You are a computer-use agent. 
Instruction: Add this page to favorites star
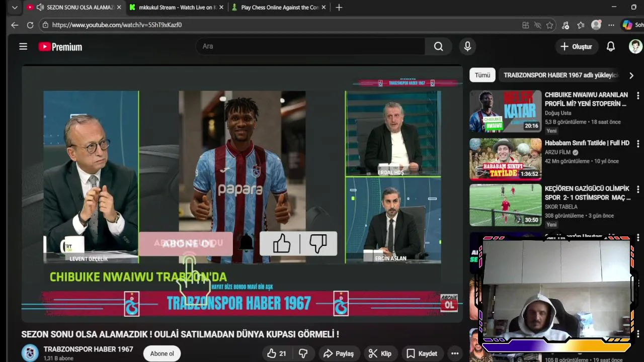(x=550, y=25)
